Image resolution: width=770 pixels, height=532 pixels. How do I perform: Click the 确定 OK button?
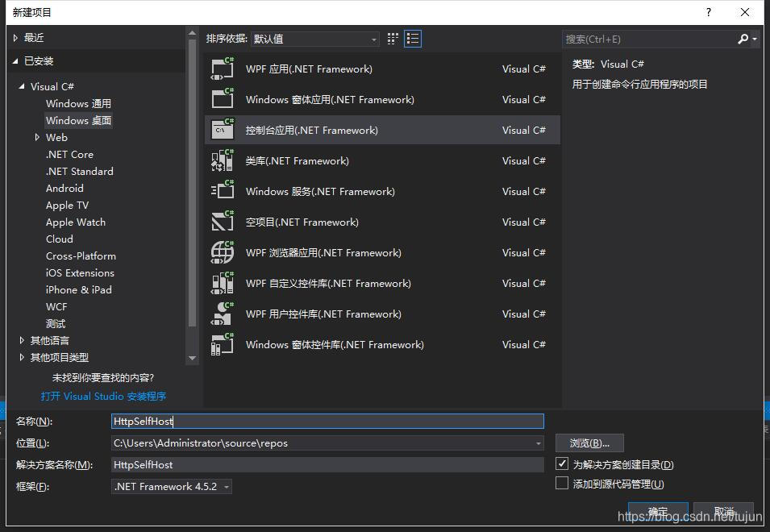tap(658, 511)
